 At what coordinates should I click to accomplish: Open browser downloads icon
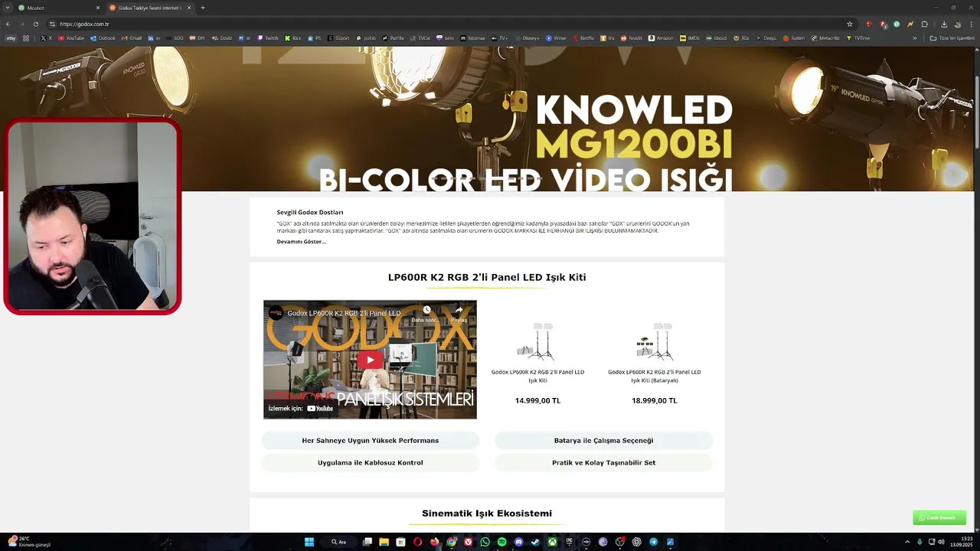pos(943,24)
